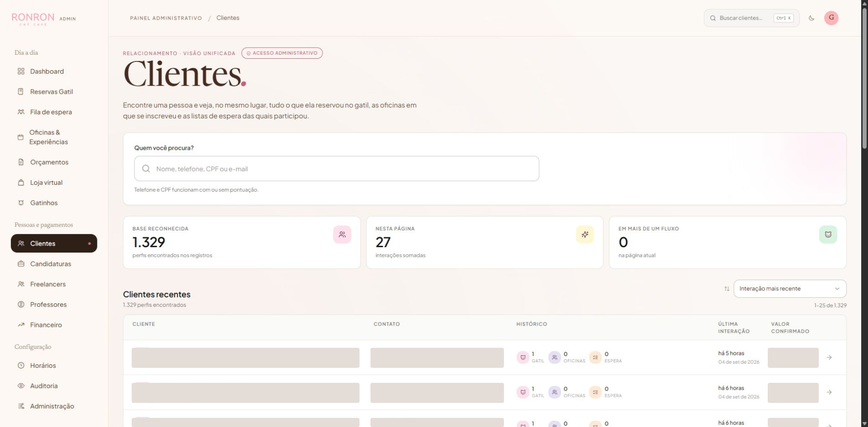868x427 pixels.
Task: Click the 'Quem você procura?' label
Action: [164, 148]
